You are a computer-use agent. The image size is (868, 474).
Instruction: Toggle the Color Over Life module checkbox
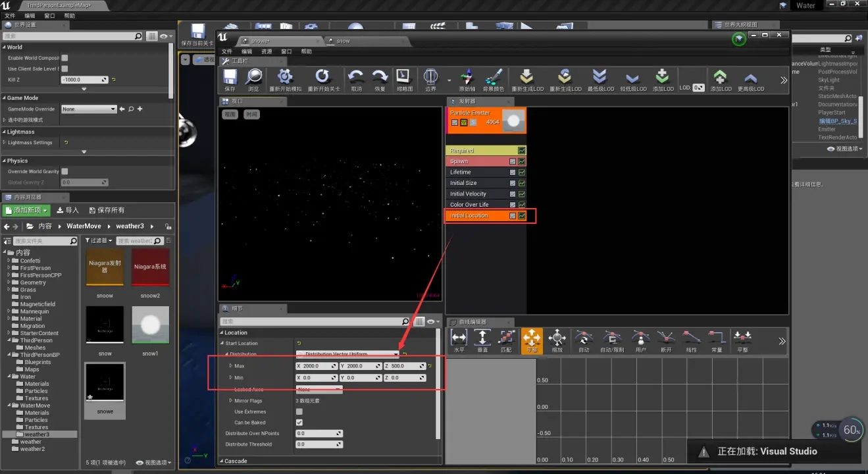(x=513, y=205)
